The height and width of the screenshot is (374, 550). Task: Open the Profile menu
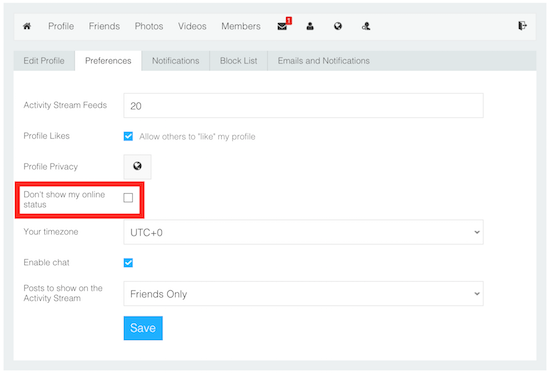(61, 26)
